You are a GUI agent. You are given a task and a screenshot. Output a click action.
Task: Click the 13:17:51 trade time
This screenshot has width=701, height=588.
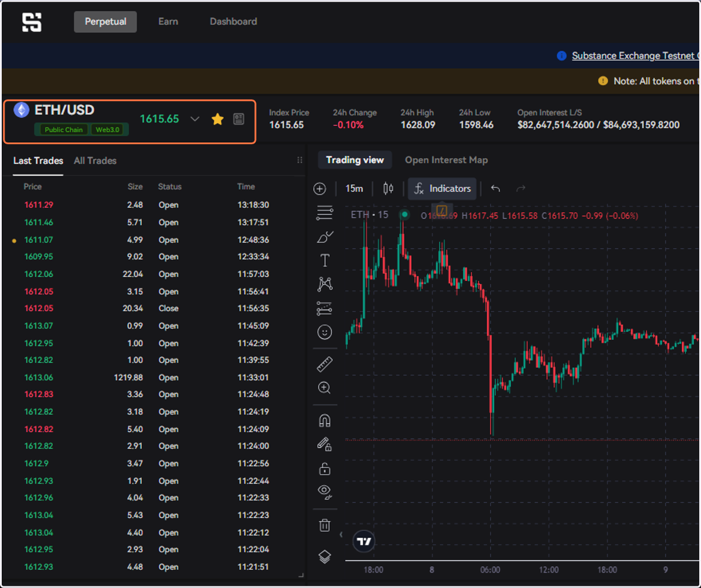tap(253, 222)
